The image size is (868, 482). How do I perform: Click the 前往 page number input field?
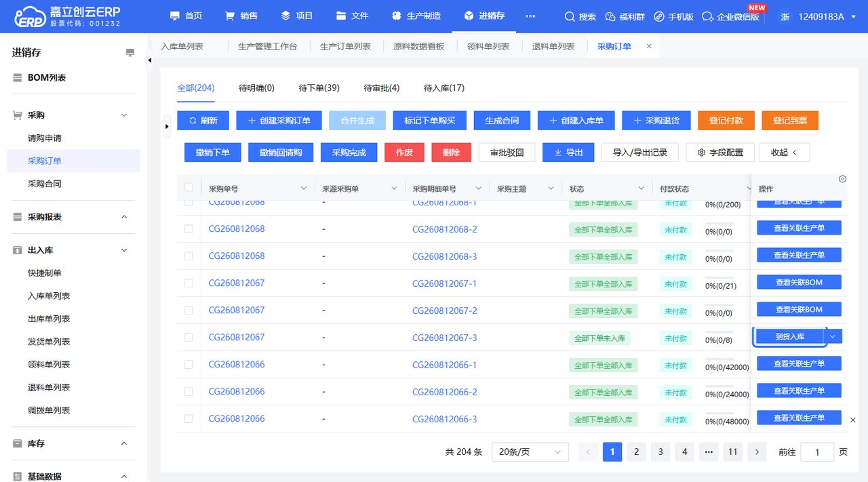pyautogui.click(x=817, y=451)
